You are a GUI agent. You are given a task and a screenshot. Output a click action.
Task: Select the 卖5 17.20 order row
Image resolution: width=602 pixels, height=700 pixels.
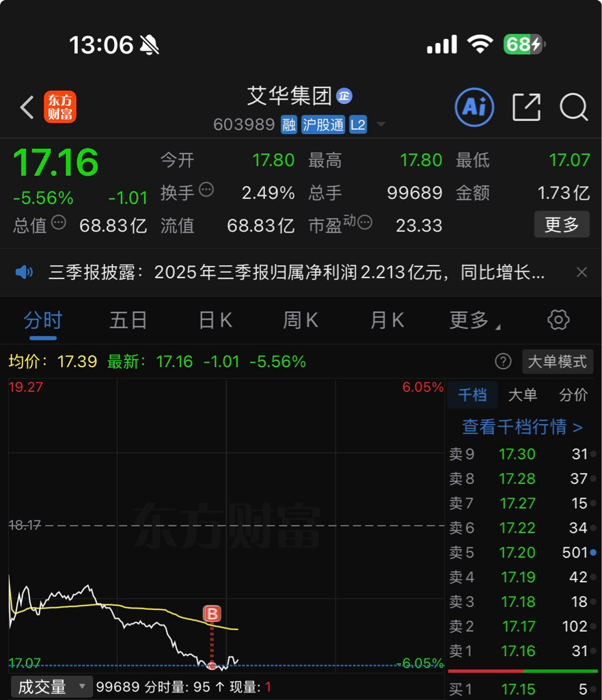pos(523,552)
